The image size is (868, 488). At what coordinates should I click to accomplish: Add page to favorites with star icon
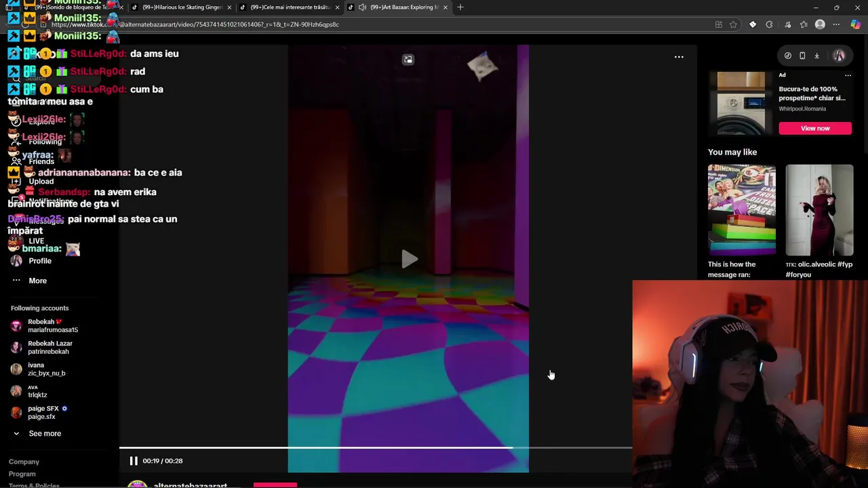tap(733, 24)
